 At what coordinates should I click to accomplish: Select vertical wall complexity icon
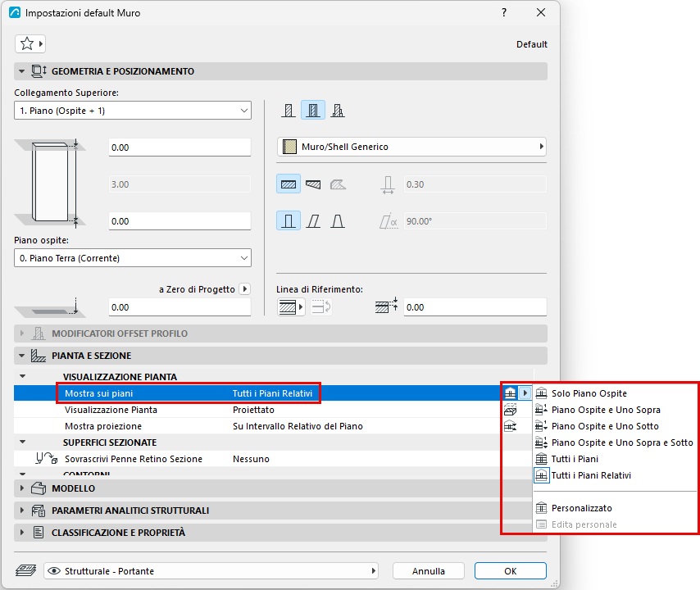point(289,221)
